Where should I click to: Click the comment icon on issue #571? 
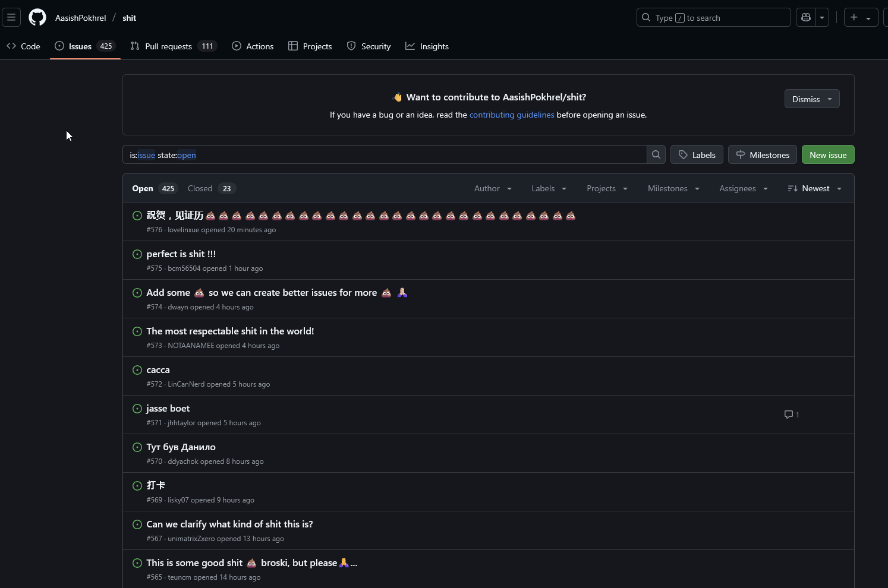click(x=788, y=414)
